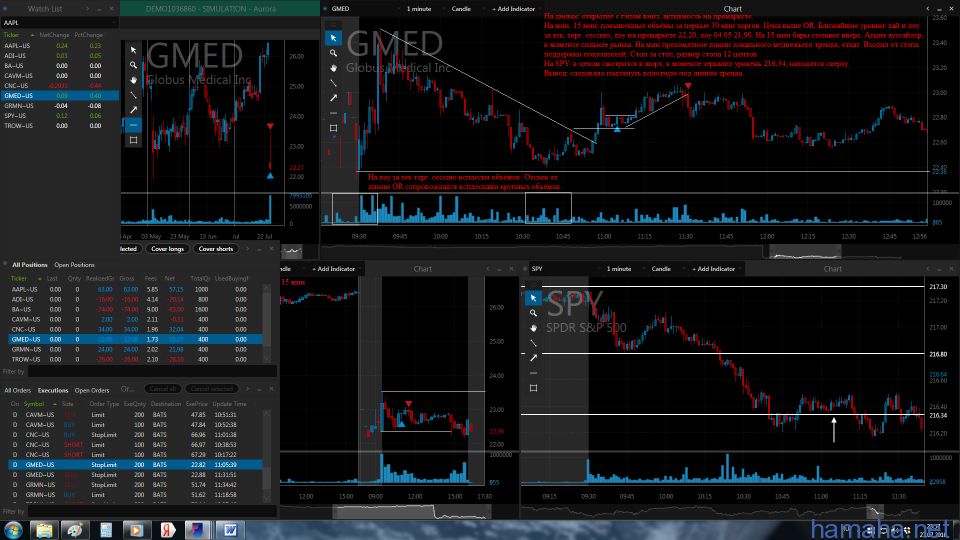Select arrow drawing tool in left daily chart
This screenshot has width=960, height=540.
pos(133,110)
